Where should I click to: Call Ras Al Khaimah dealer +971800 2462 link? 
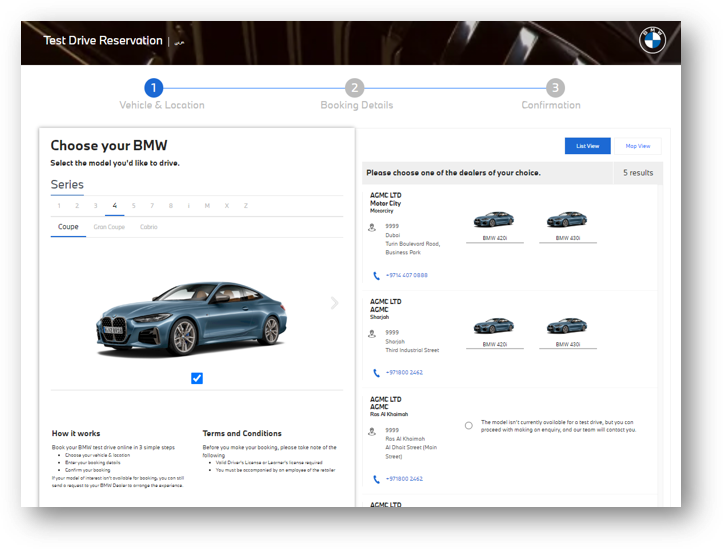404,479
